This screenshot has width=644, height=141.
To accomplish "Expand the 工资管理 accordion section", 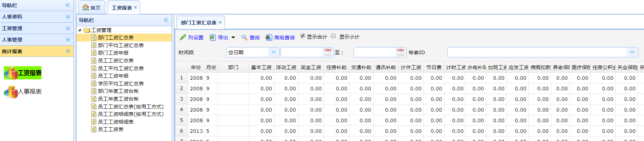I will pos(68,28).
